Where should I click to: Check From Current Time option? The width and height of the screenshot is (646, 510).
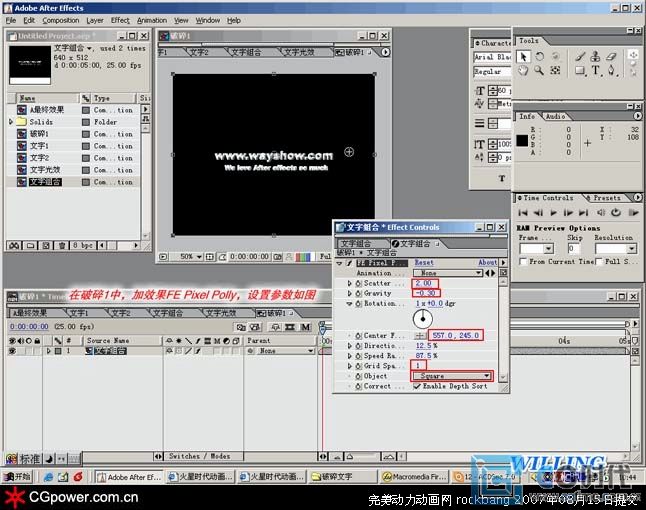pos(523,262)
